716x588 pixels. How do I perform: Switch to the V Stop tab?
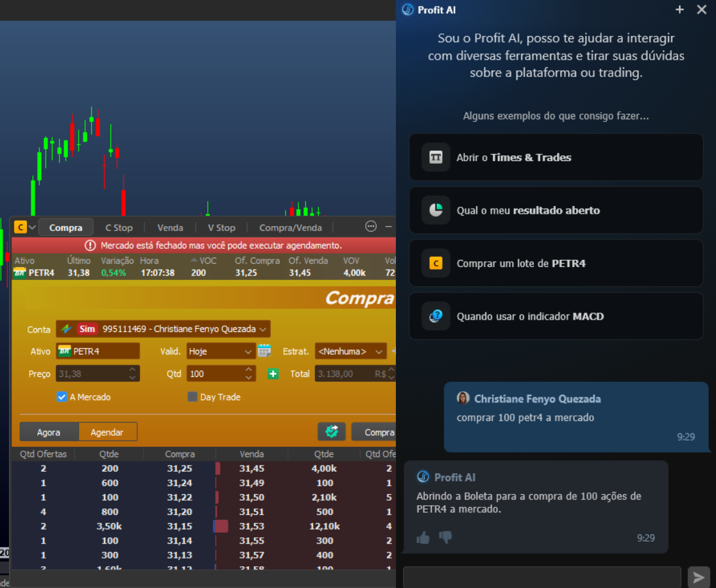(221, 227)
